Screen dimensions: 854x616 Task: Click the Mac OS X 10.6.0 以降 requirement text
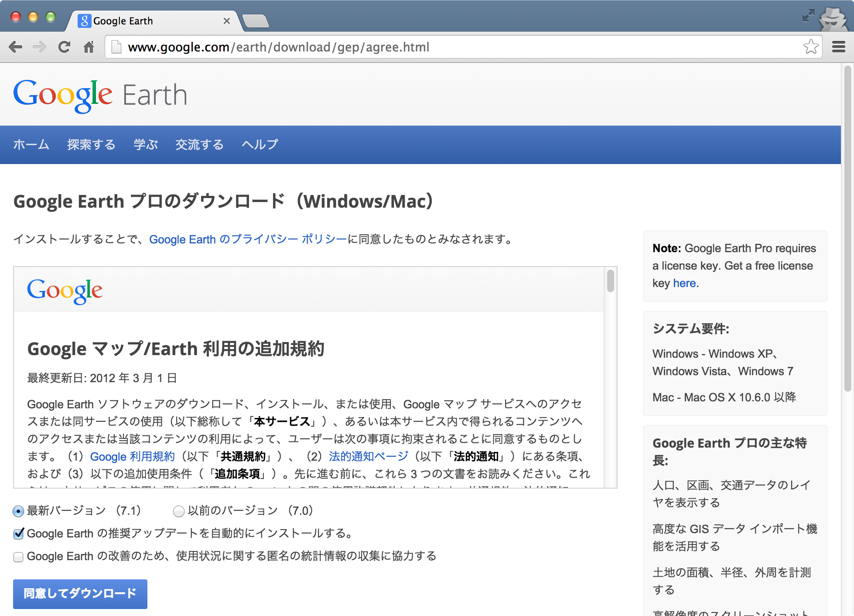(724, 397)
